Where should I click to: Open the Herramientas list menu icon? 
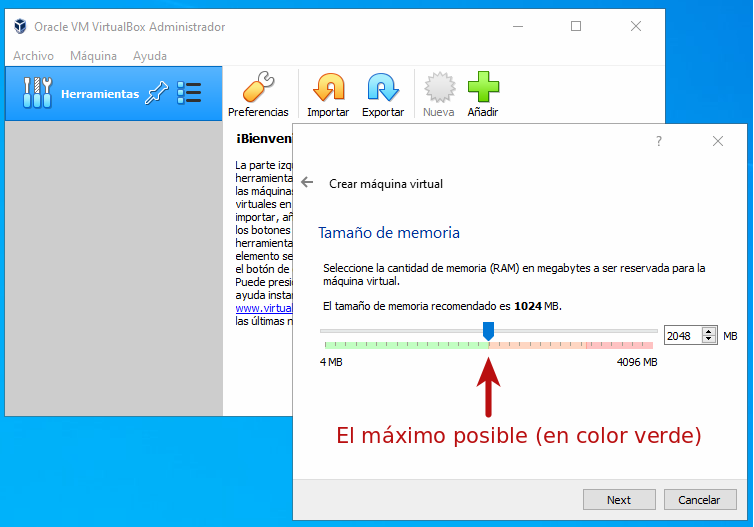click(x=189, y=93)
